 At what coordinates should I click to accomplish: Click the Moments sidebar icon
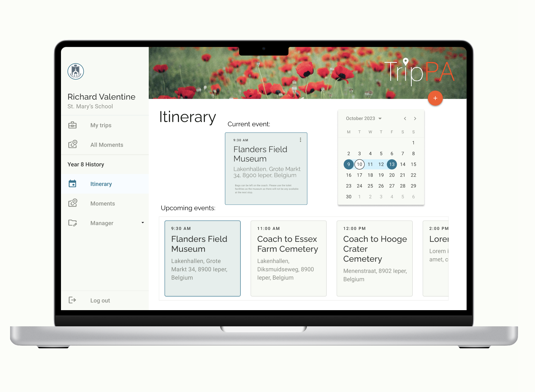click(x=73, y=203)
